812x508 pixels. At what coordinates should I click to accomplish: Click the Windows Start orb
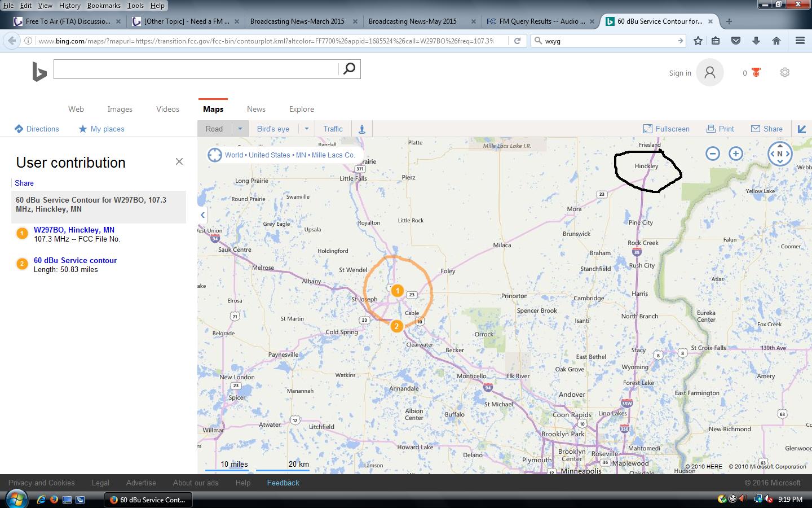point(16,499)
